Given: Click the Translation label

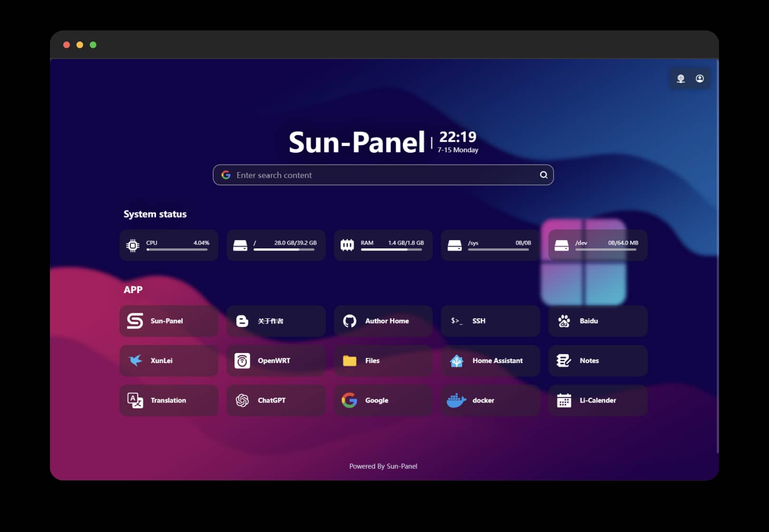Looking at the screenshot, I should 168,400.
